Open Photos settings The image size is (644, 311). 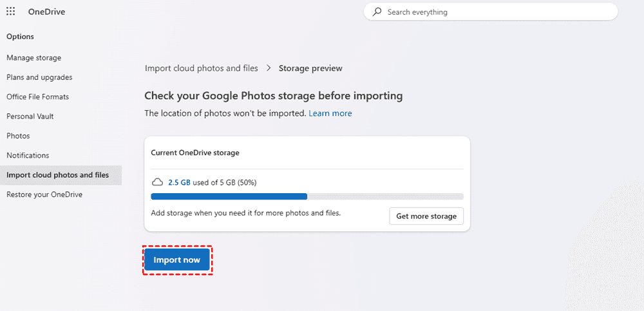[18, 136]
